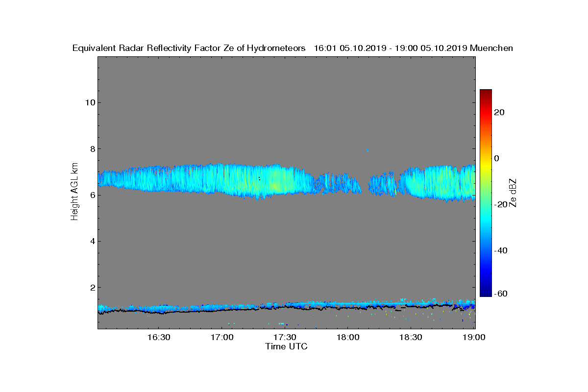
Task: Click the '18:30' time tick label
Action: [411, 337]
